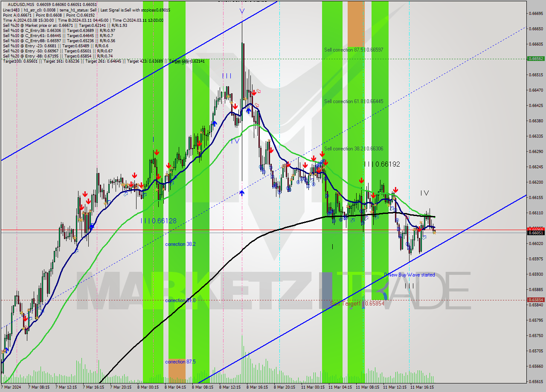Click the 'I I I 0.66128' wave label
The height and width of the screenshot is (392, 546).
pyautogui.click(x=158, y=221)
